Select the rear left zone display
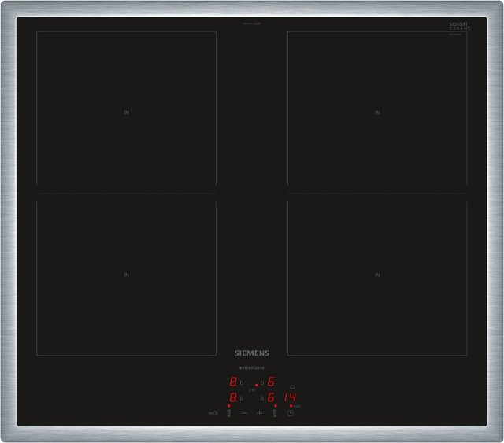Screen dimensions: 504x443 pyautogui.click(x=233, y=382)
